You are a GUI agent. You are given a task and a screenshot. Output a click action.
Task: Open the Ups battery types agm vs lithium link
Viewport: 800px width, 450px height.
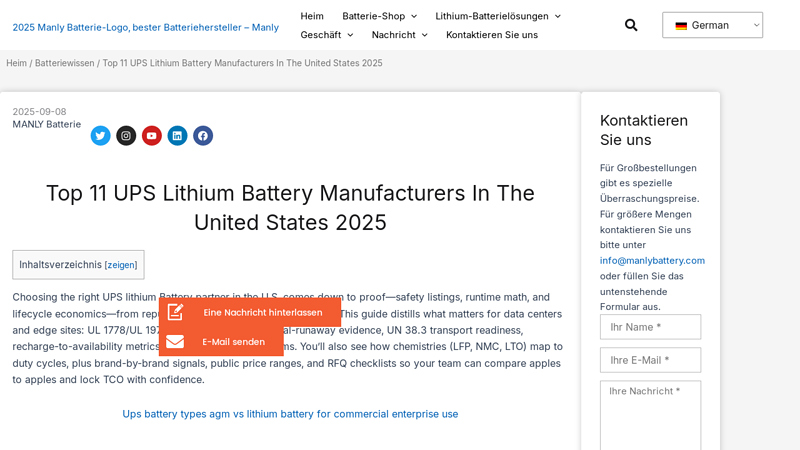tap(290, 414)
